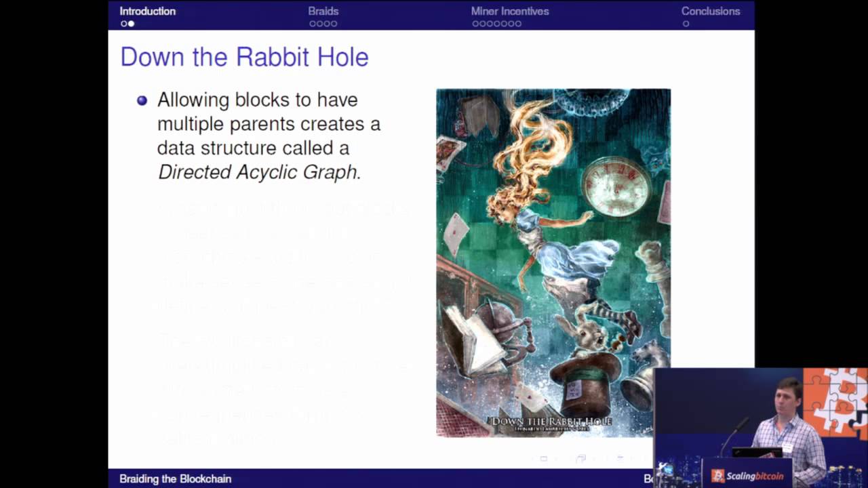Click the Alice falling rabbit hole illustration
This screenshot has height=488, width=868.
point(553,262)
